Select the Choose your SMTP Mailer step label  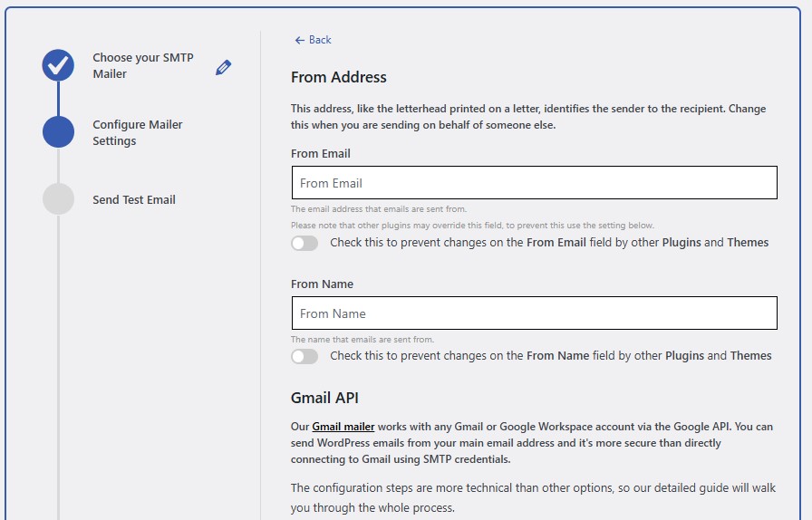143,66
